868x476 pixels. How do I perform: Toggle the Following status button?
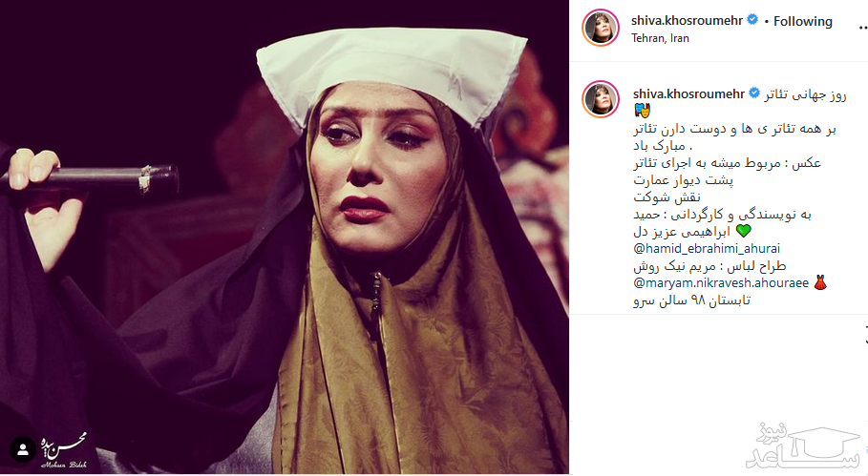click(803, 21)
